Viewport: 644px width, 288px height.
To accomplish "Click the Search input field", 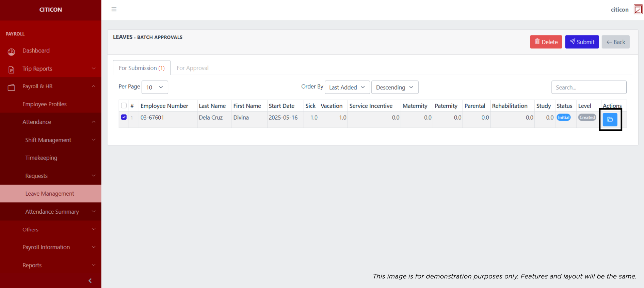I will click(x=589, y=87).
